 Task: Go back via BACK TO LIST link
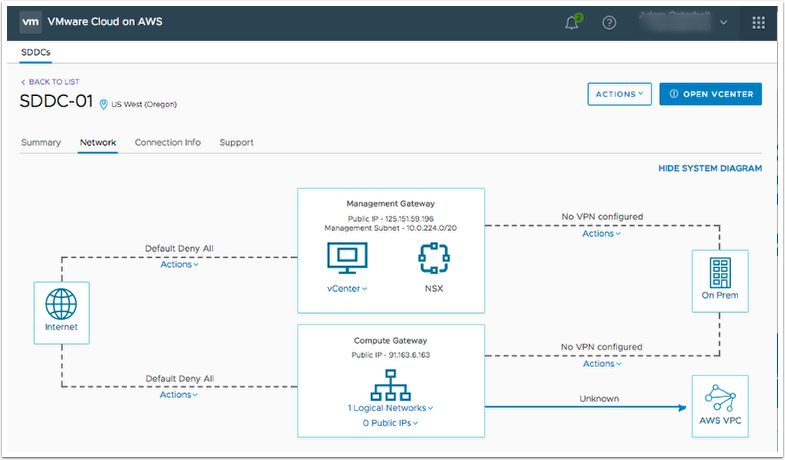click(52, 80)
